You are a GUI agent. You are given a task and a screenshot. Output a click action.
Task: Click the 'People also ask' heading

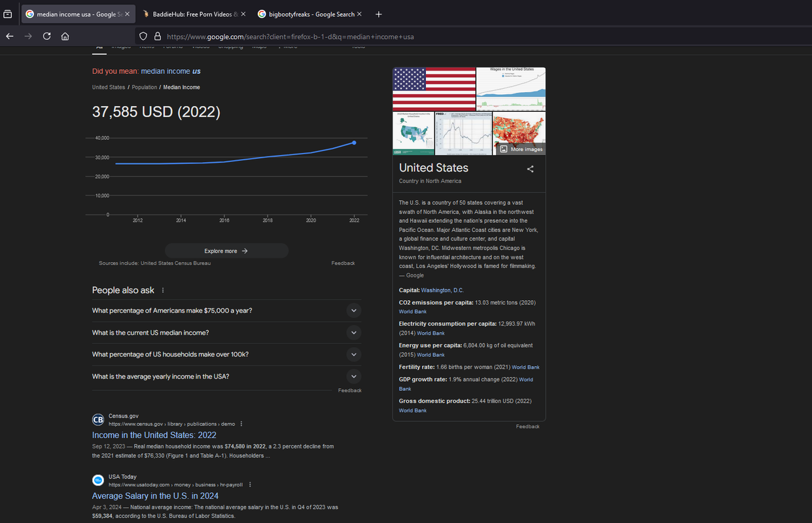point(123,290)
